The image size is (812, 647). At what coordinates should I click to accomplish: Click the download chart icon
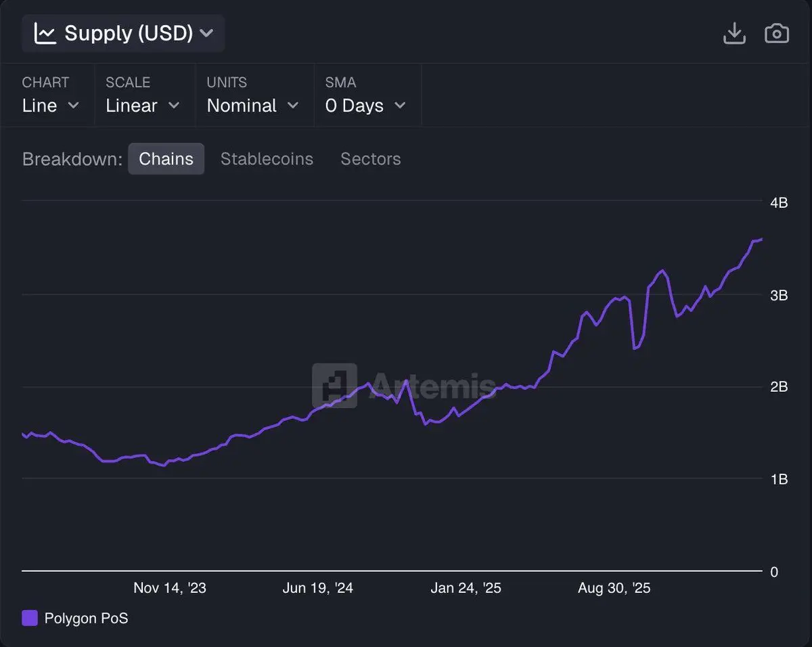[734, 33]
